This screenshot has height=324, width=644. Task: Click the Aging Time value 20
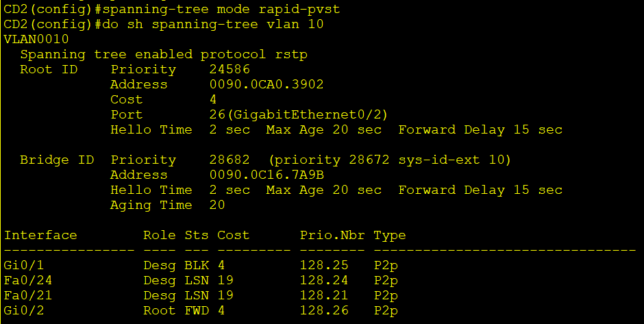click(x=217, y=205)
